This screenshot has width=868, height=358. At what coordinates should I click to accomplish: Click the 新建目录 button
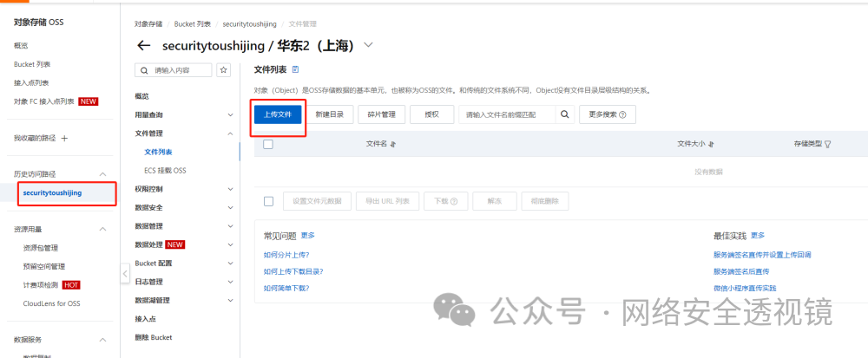click(329, 114)
